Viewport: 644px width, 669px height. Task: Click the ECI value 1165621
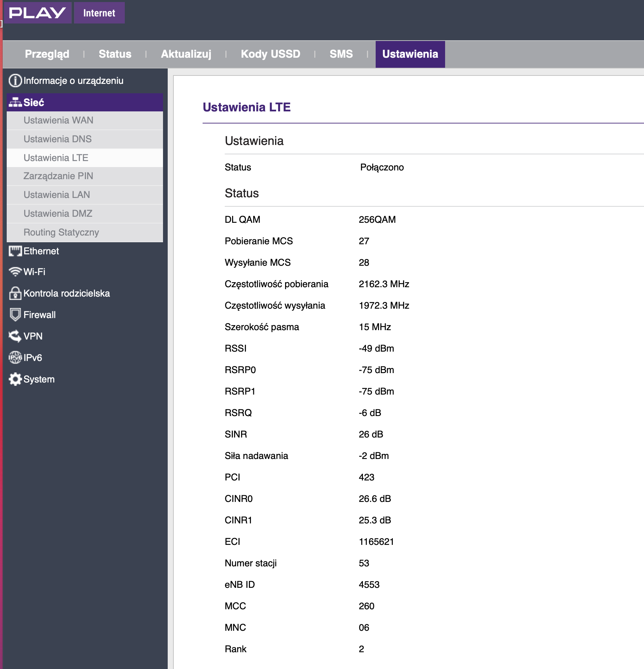pos(376,542)
